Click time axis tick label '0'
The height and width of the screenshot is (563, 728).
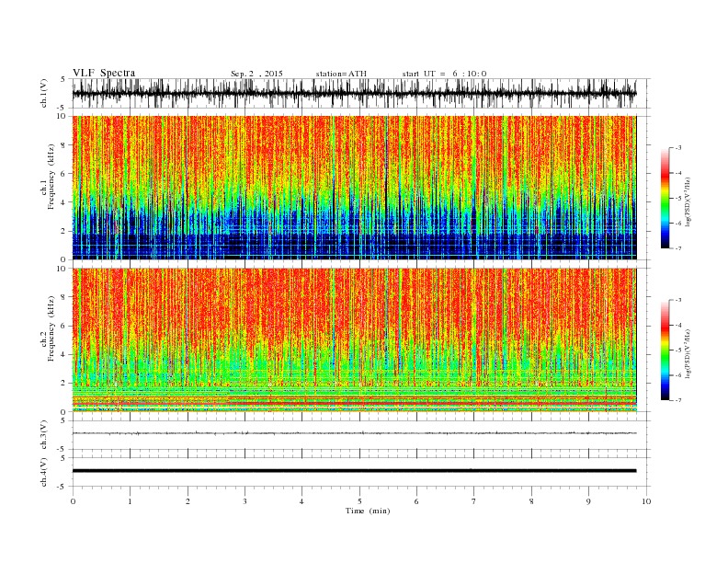73,501
